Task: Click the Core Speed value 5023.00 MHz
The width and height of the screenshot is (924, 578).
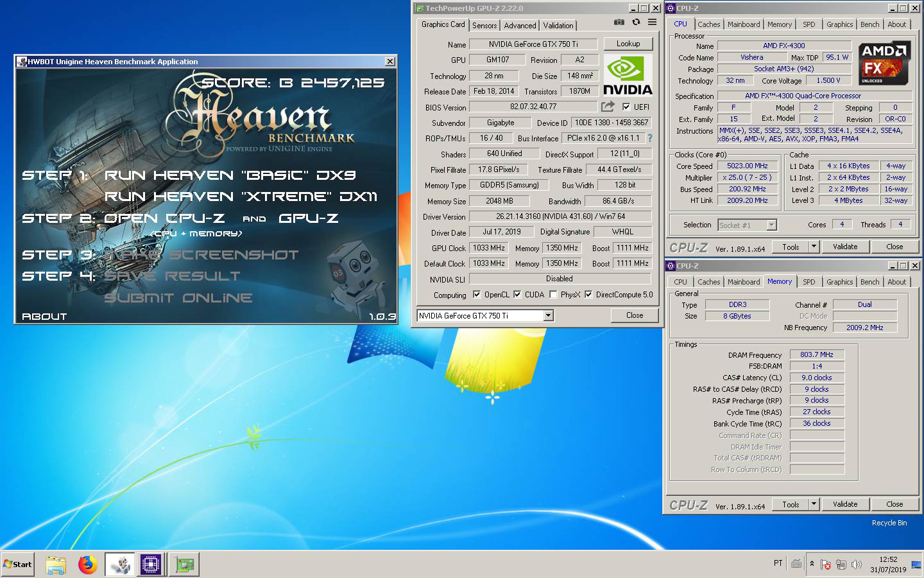Action: (747, 166)
